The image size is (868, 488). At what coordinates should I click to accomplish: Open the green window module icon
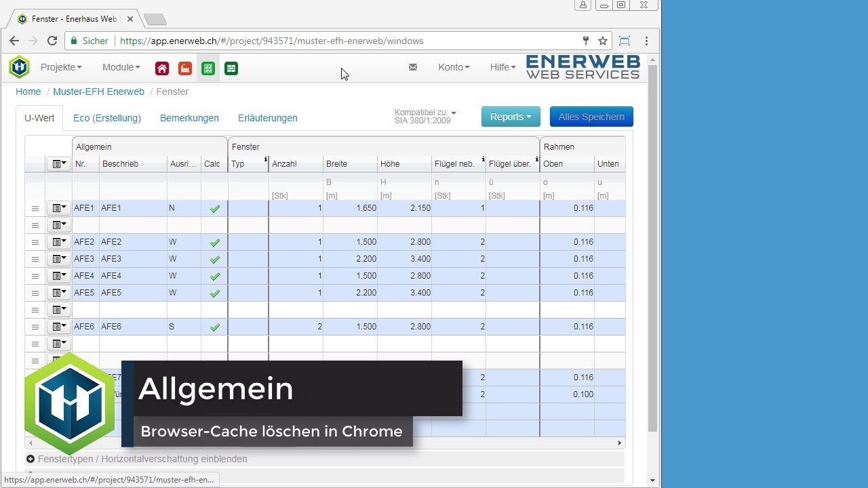click(208, 68)
